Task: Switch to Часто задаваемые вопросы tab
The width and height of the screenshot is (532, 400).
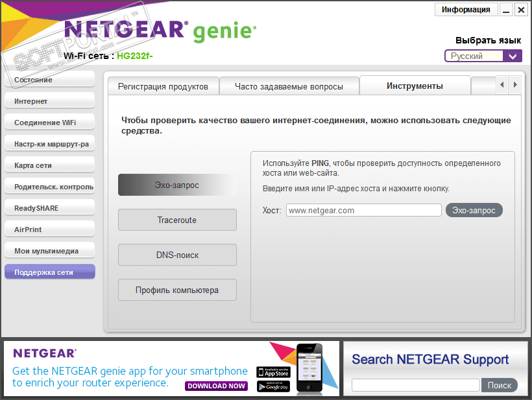Action: click(289, 86)
